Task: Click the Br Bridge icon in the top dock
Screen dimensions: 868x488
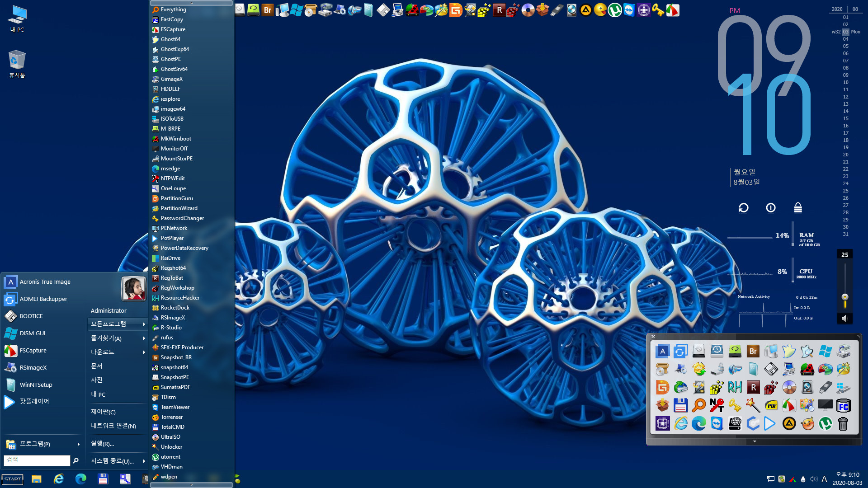Action: coord(268,10)
